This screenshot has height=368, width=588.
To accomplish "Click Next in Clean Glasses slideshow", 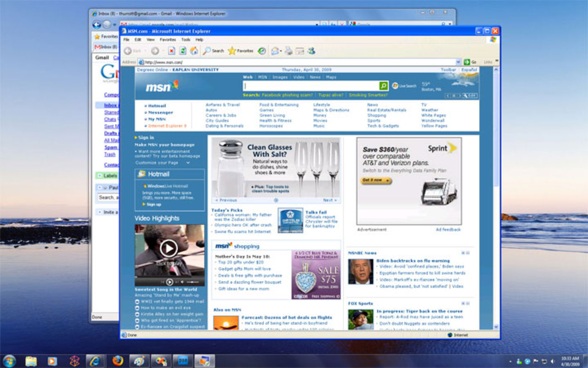I will coord(330,200).
